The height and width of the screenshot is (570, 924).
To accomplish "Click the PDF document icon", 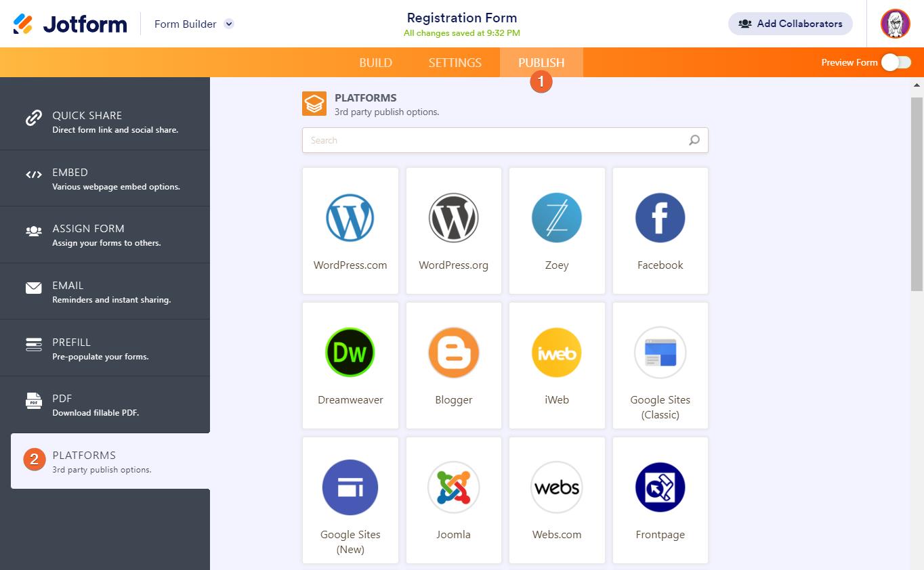I will (x=34, y=401).
